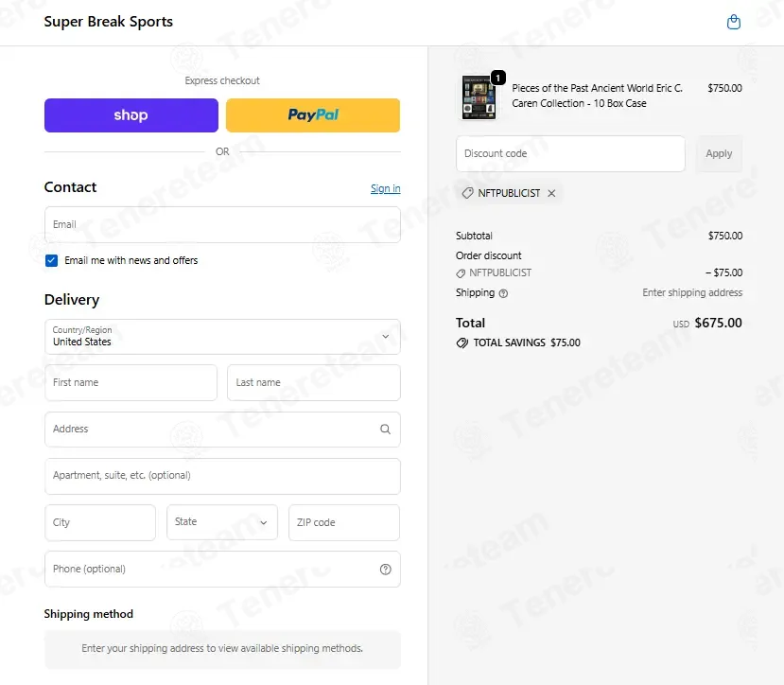
Task: Click the Phone (optional) field
Action: (x=222, y=570)
